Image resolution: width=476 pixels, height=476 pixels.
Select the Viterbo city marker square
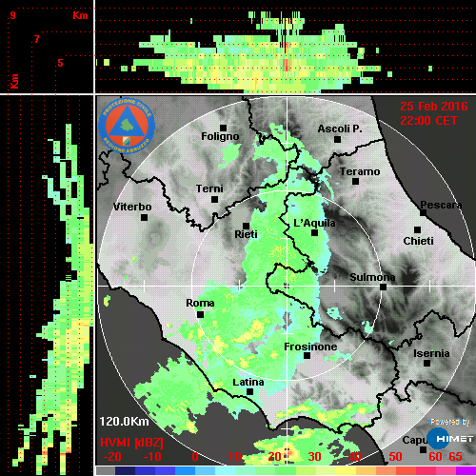144,218
